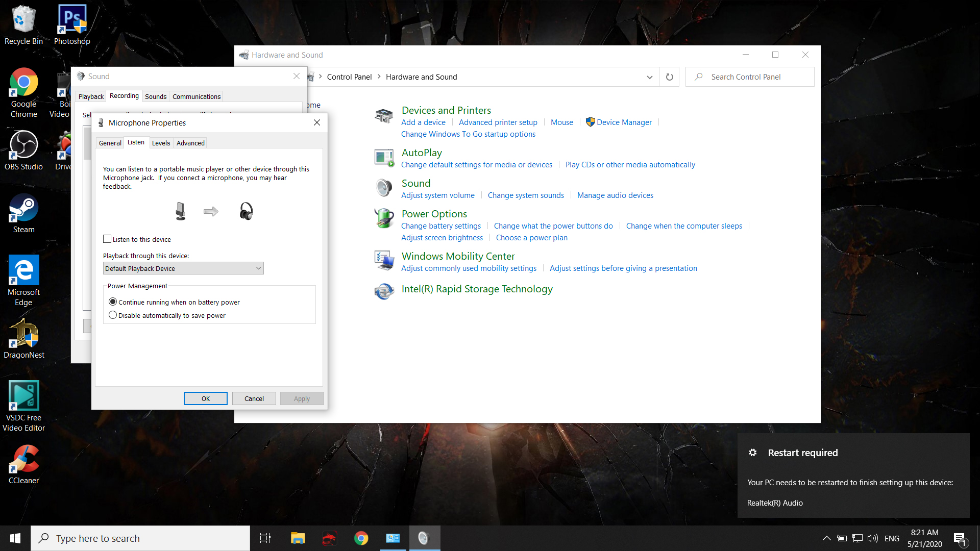Click the Add a device link

(x=423, y=122)
